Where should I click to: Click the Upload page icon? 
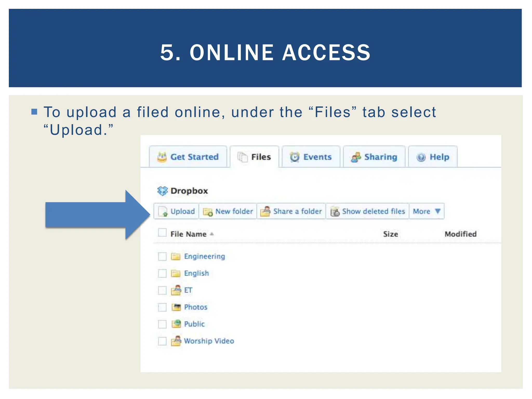[163, 211]
